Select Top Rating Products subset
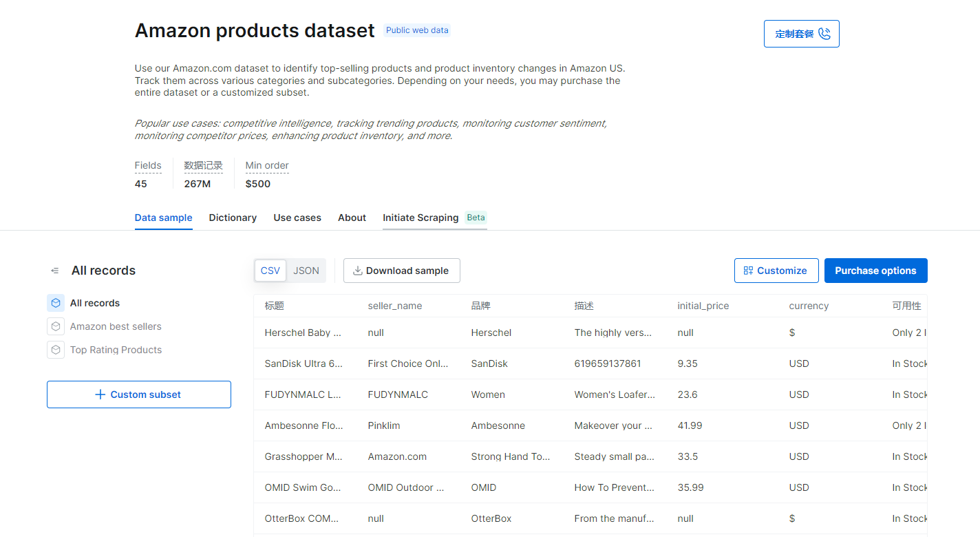 coord(116,350)
